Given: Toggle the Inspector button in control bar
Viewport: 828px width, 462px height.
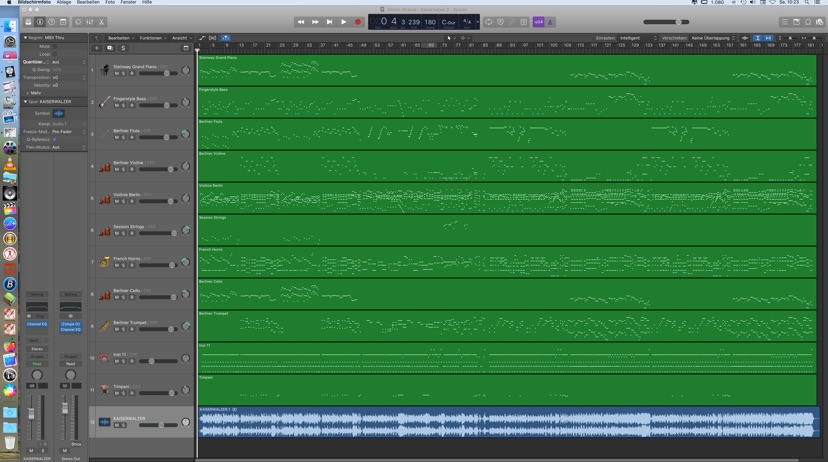Looking at the screenshot, I should [x=40, y=22].
